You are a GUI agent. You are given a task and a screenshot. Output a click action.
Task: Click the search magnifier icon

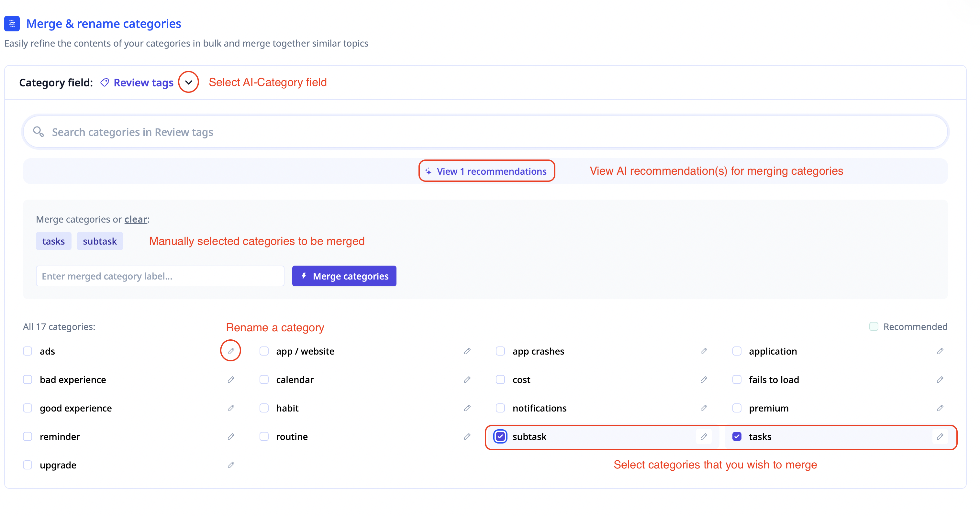[38, 132]
